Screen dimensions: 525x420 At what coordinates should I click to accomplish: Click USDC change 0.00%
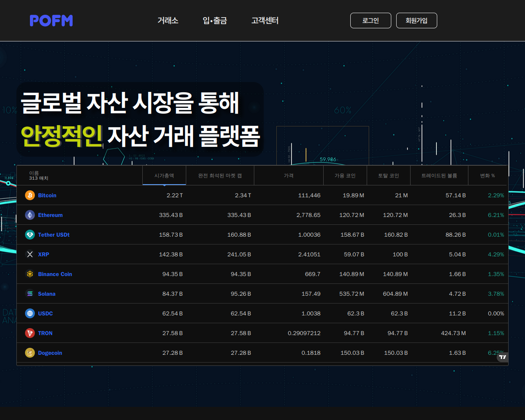(x=496, y=314)
